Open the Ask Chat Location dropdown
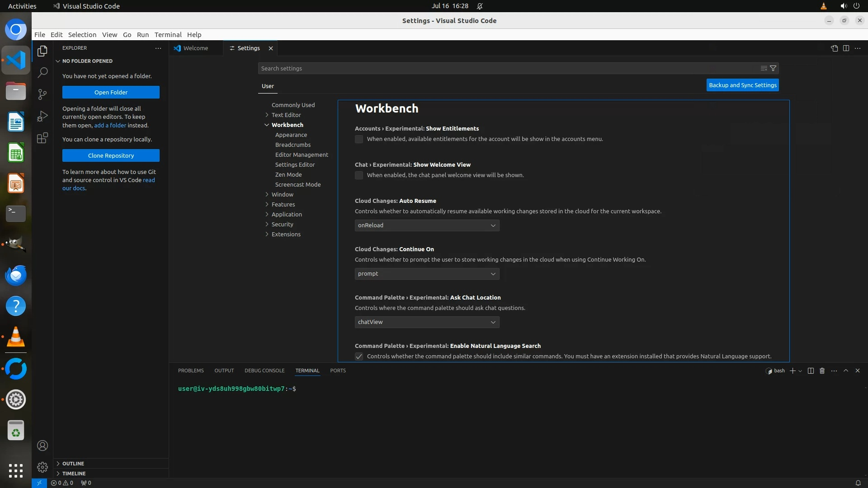 pos(427,322)
